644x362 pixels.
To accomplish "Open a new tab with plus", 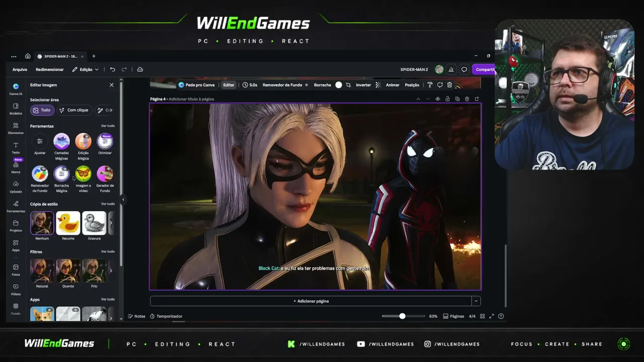I will click(94, 56).
